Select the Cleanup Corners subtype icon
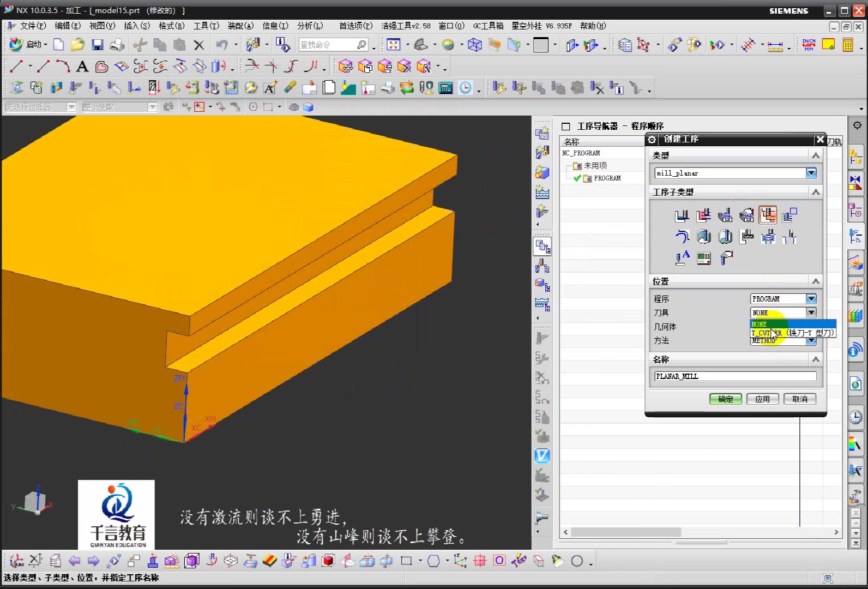 (682, 236)
